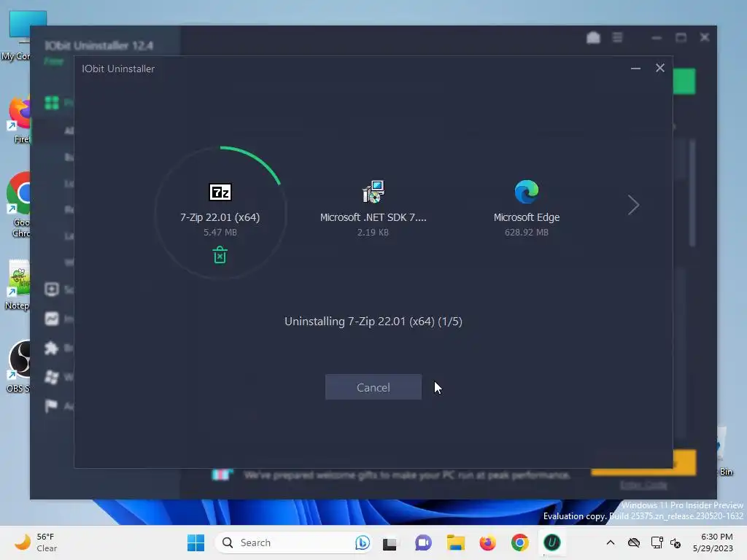Open Google Chrome desktop shortcut

19,205
